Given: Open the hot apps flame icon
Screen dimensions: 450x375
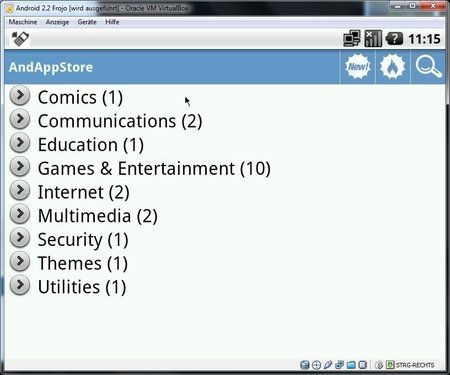Looking at the screenshot, I should pyautogui.click(x=393, y=67).
